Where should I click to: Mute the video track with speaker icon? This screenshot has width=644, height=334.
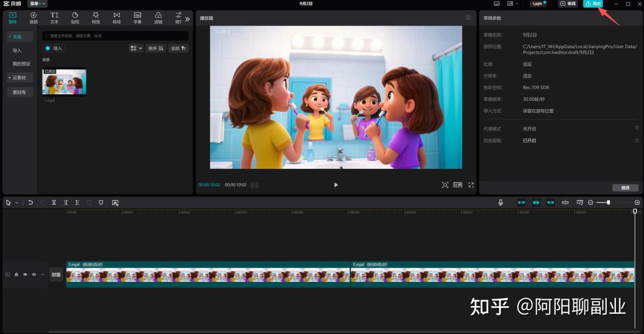(34, 275)
